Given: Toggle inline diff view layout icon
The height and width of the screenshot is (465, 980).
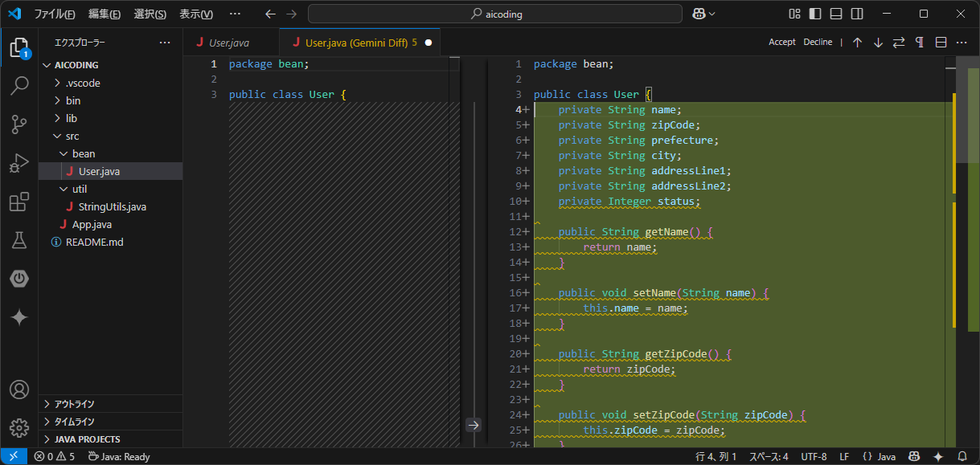Looking at the screenshot, I should point(940,41).
